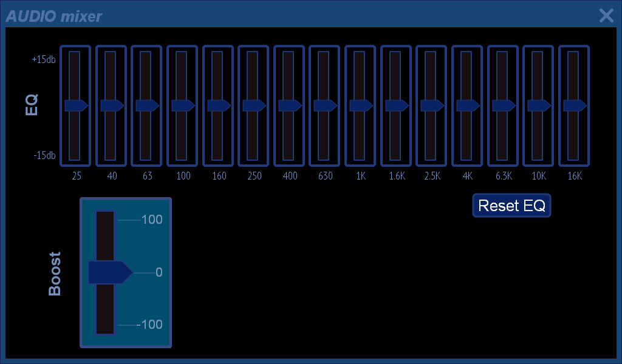
Task: Click the Reset EQ button
Action: coord(511,206)
